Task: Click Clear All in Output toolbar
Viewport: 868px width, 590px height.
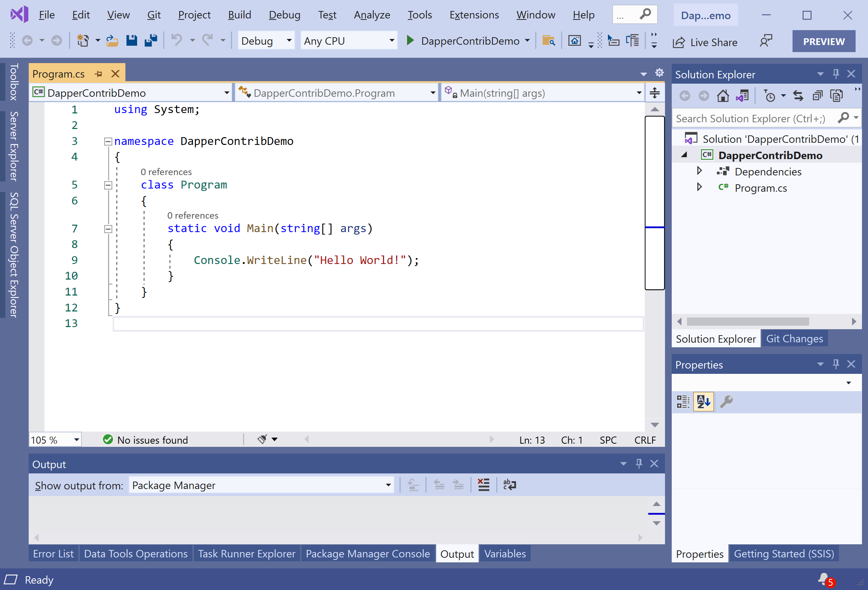Action: click(484, 485)
